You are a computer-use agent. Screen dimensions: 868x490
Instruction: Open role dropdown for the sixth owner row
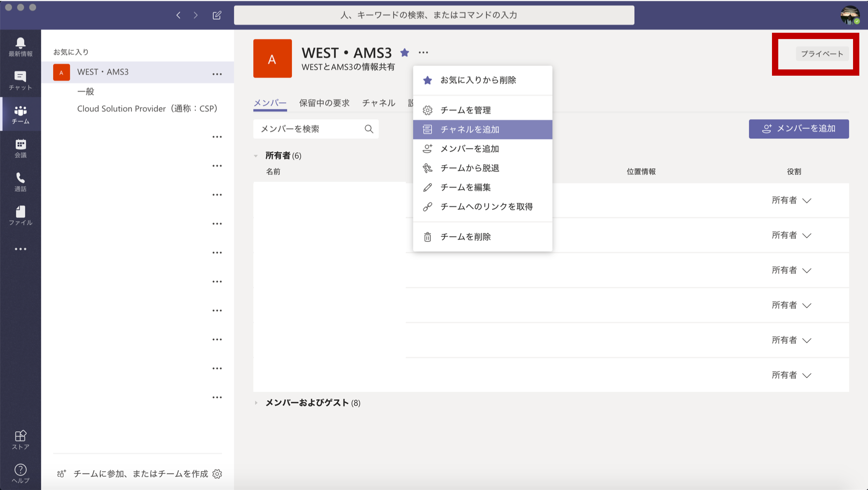click(791, 375)
